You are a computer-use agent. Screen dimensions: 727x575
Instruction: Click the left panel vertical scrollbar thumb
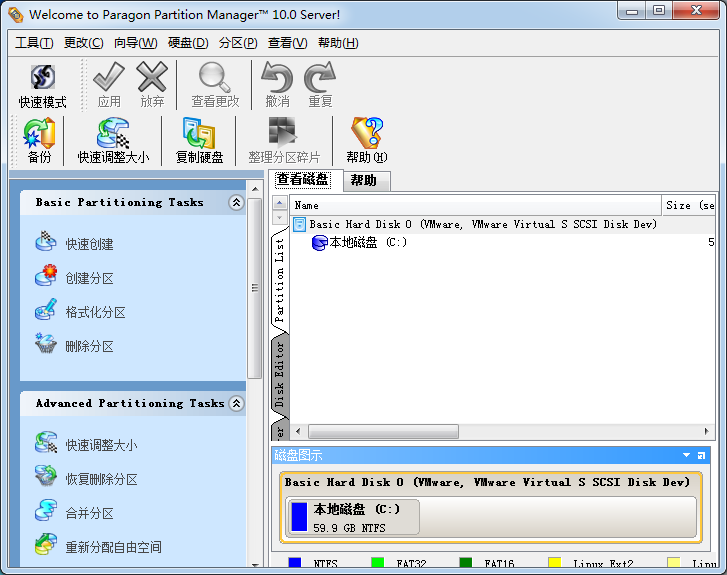click(255, 288)
